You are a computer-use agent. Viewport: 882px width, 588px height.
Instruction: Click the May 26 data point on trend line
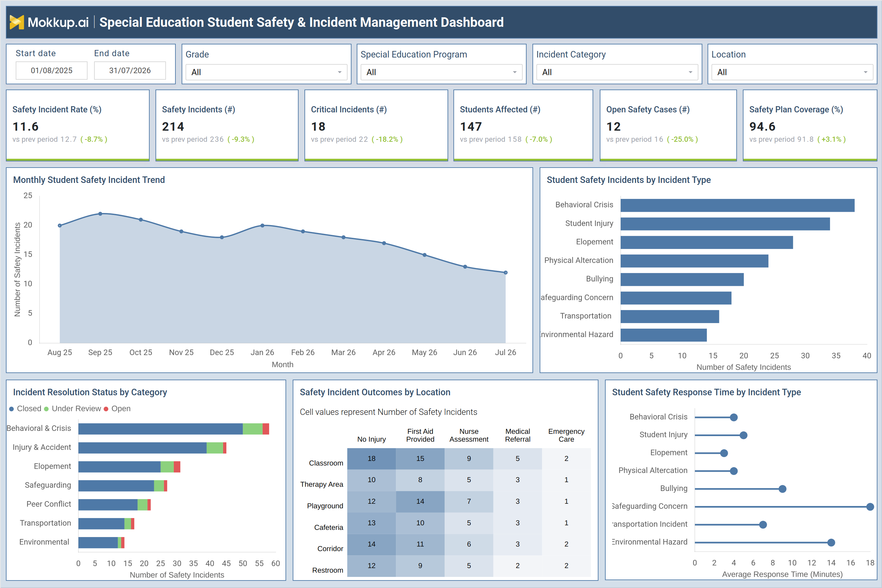point(424,255)
